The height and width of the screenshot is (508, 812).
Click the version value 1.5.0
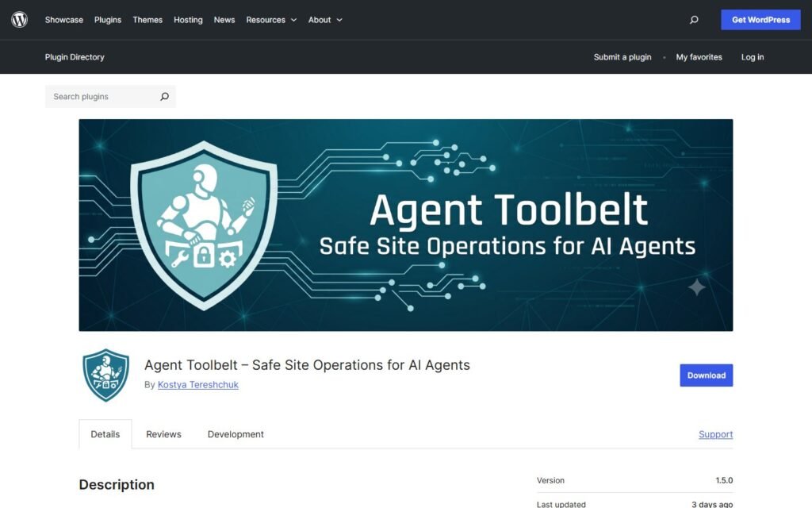tap(724, 480)
